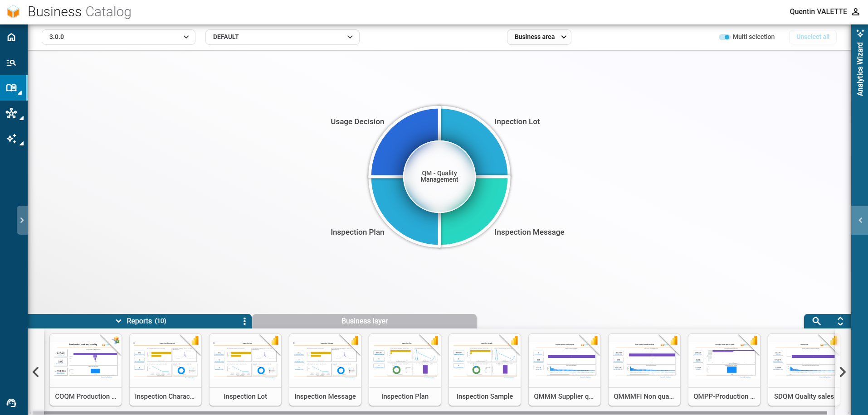
Task: Expand the left side panel arrow
Action: click(22, 220)
